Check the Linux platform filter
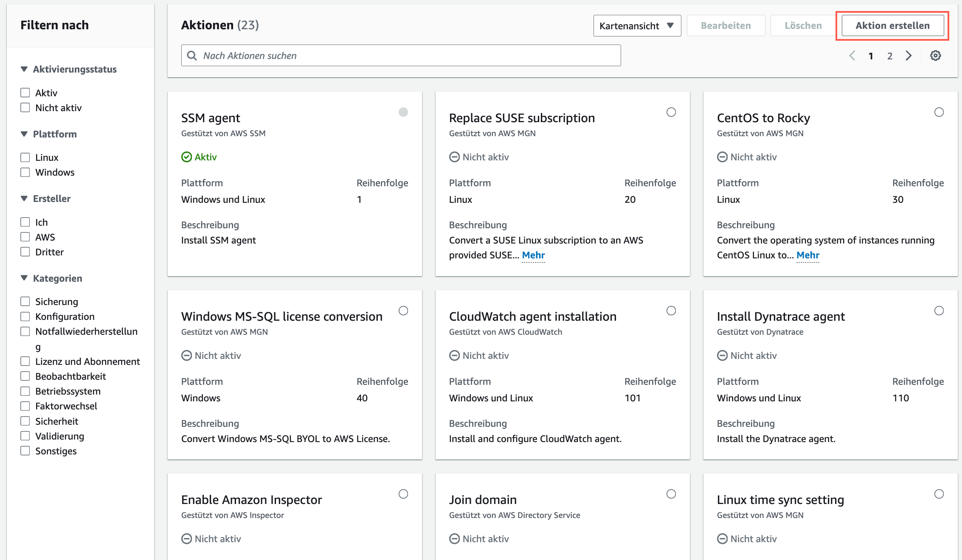 pos(25,157)
